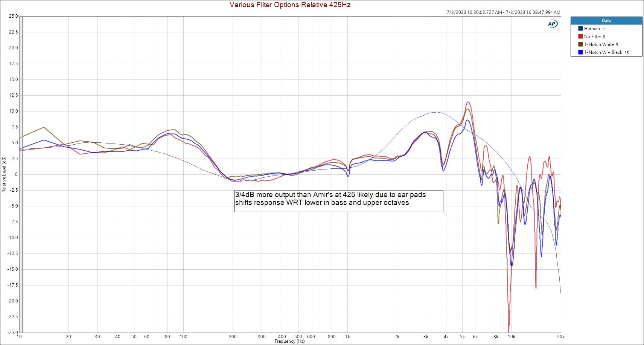Click the ear pads annotation text box
Image resolution: width=644 pixels, height=345 pixels.
pos(339,201)
